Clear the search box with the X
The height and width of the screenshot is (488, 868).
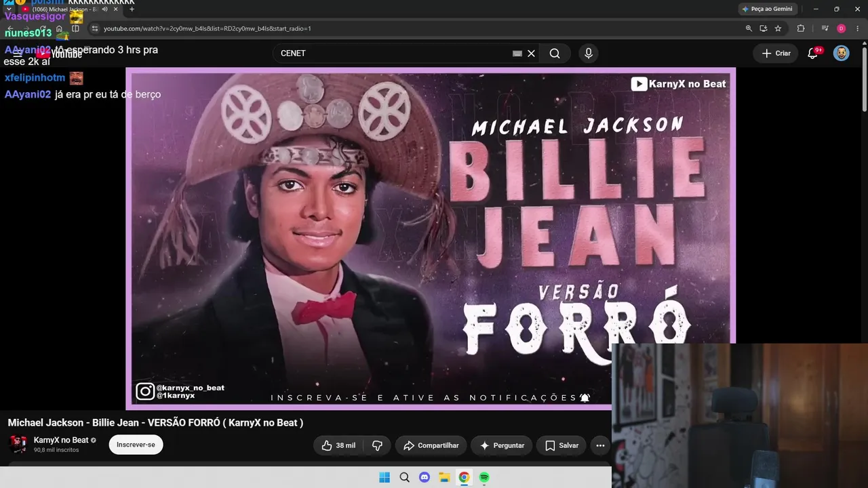[x=532, y=54]
